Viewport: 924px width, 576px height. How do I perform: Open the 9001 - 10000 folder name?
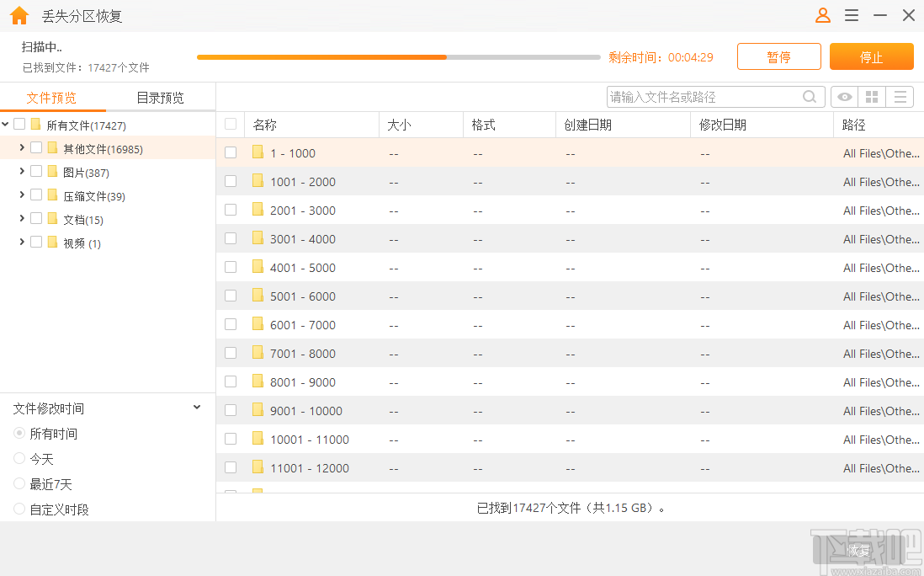(x=305, y=411)
